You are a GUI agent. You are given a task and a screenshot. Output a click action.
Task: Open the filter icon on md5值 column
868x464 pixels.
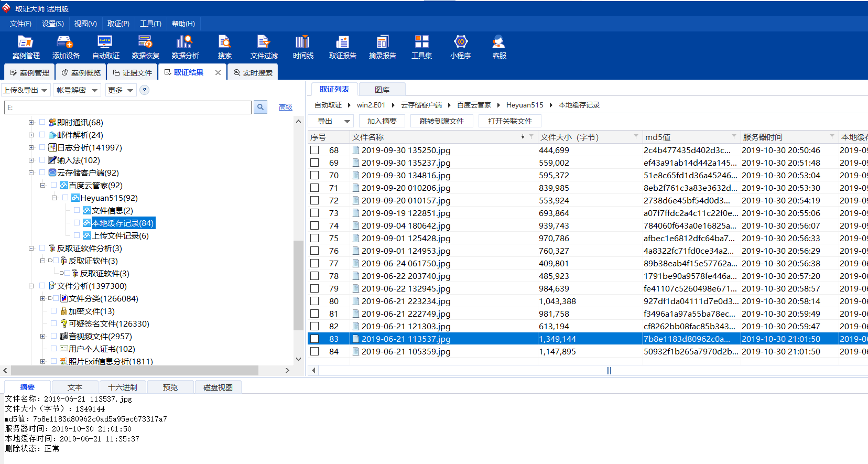pos(734,137)
